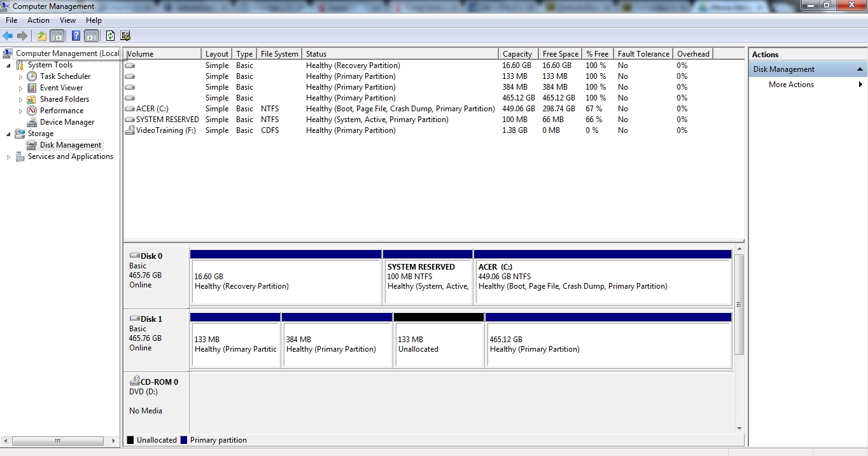
Task: Toggle Show/Hide Console Tree toolbar button
Action: click(x=57, y=36)
